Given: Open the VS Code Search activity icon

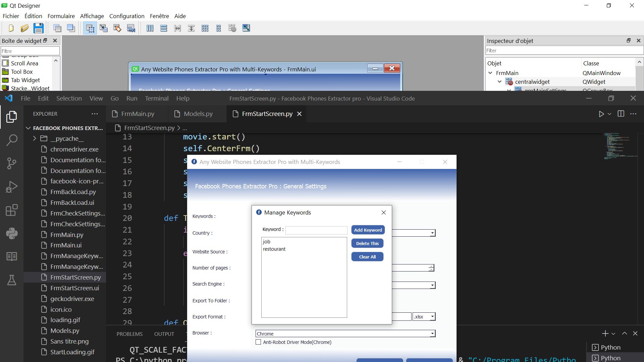Looking at the screenshot, I should (12, 140).
